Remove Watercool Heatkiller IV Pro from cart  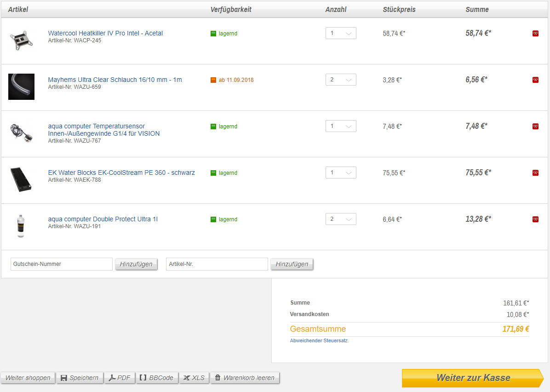tap(535, 33)
